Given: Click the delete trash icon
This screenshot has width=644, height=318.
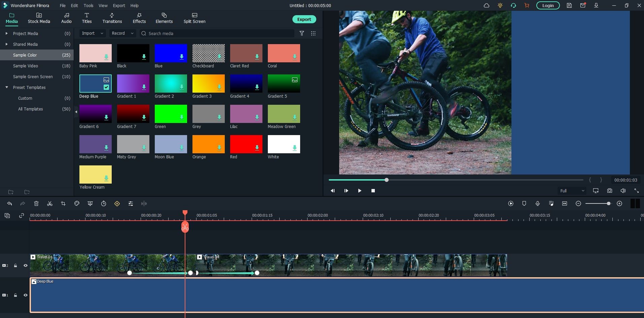Looking at the screenshot, I should (x=36, y=203).
